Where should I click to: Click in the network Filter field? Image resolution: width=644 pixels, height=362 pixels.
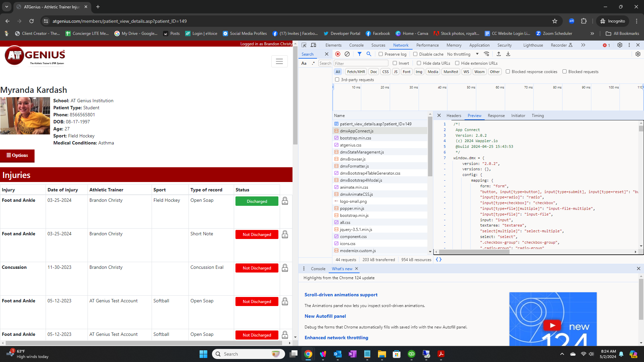click(361, 63)
